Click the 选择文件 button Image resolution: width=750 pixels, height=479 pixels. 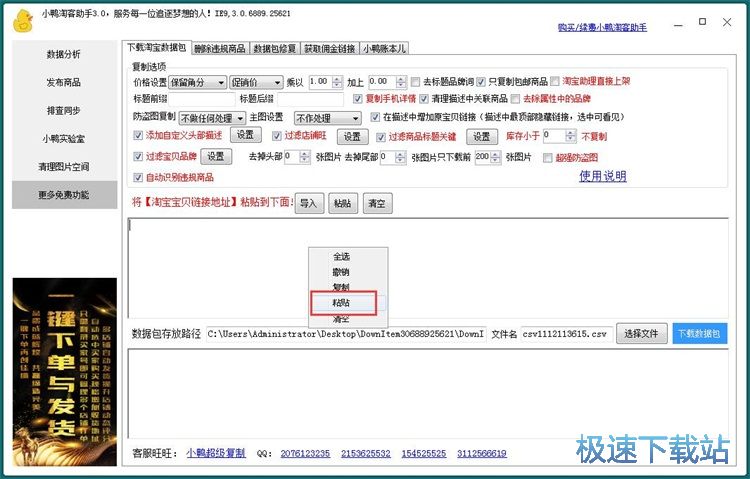(641, 334)
